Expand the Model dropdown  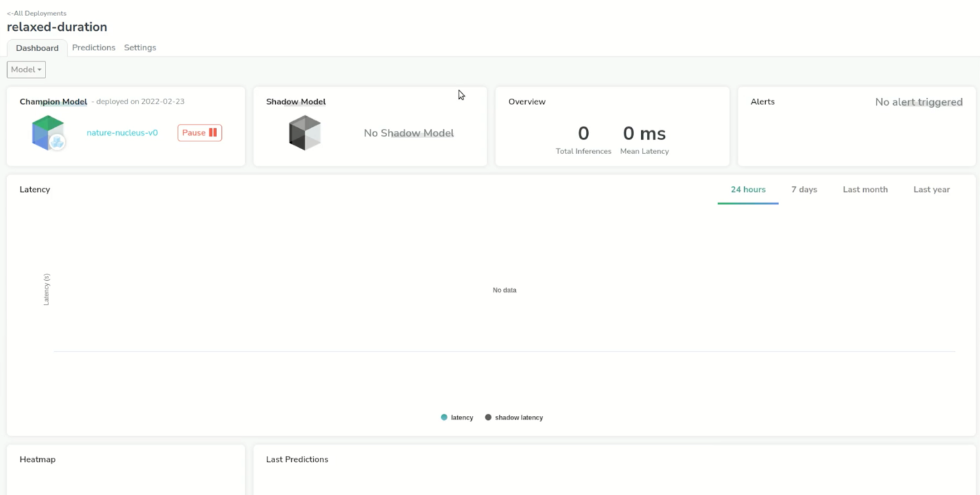(x=27, y=69)
